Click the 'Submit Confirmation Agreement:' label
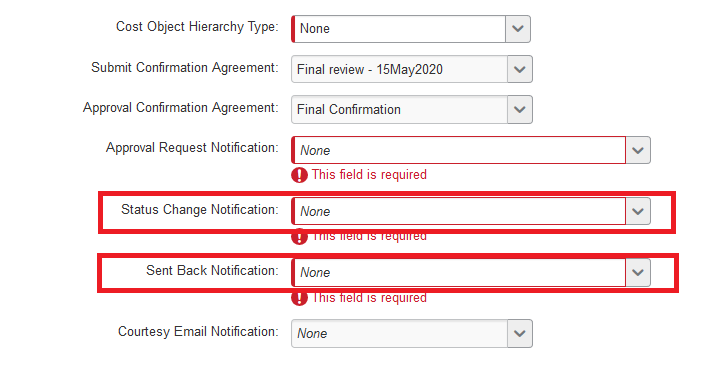Screen dimensions: 724x374 (x=185, y=68)
